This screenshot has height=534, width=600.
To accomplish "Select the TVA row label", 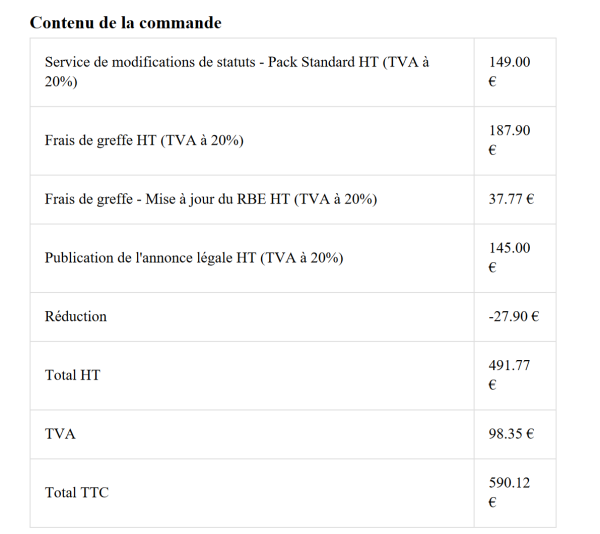I will [x=60, y=434].
